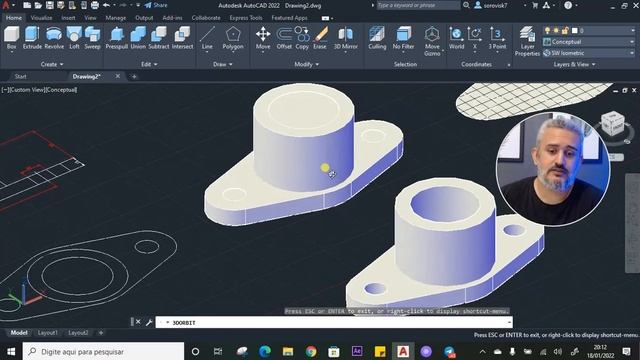The image size is (640, 360).
Task: Apply the Intersect solid operation
Action: [182, 38]
